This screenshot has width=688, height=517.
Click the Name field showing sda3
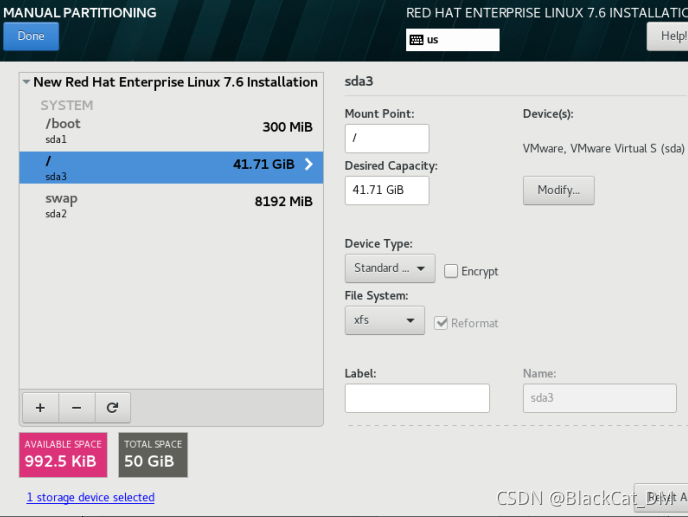pyautogui.click(x=599, y=398)
